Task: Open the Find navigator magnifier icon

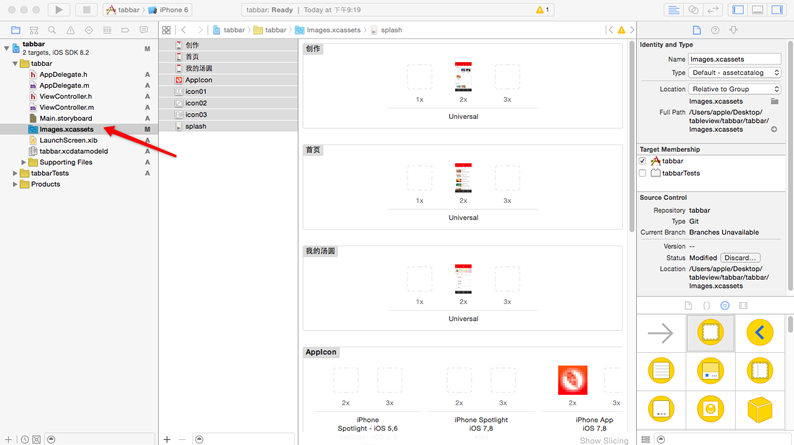Action: 52,30
